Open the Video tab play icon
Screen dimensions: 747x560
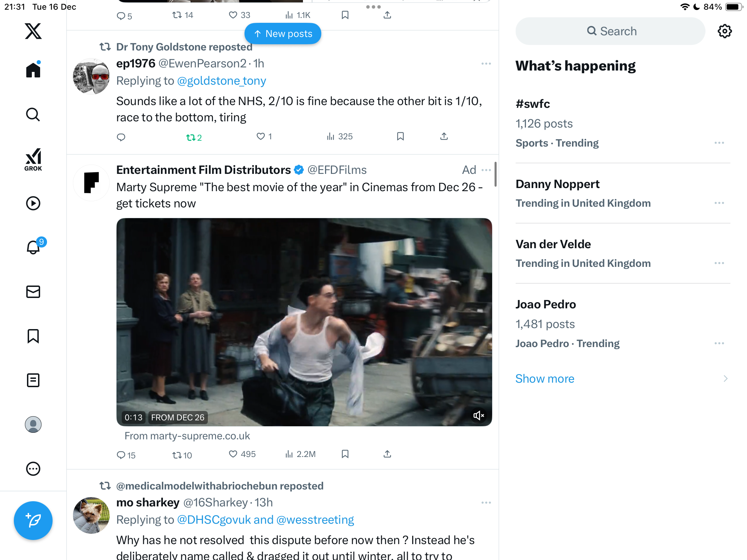click(x=33, y=203)
